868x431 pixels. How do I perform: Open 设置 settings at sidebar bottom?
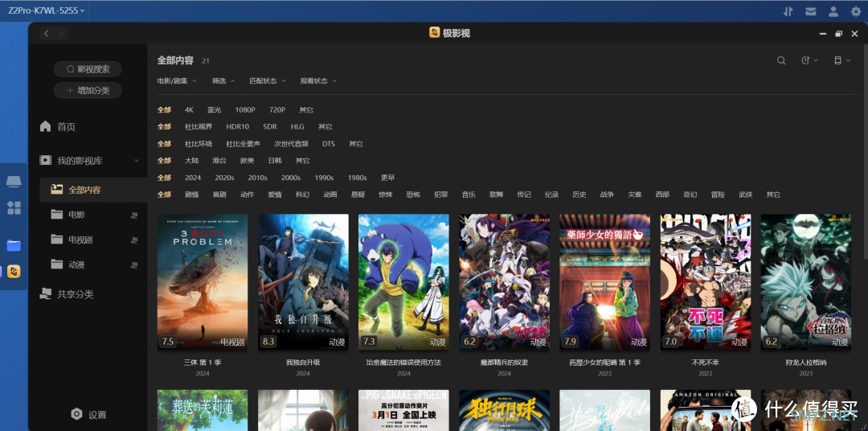88,414
